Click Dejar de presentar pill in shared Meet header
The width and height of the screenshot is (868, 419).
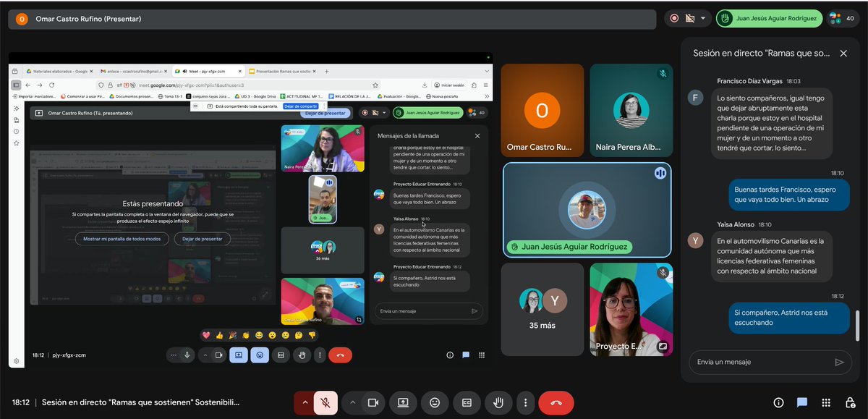(x=325, y=113)
